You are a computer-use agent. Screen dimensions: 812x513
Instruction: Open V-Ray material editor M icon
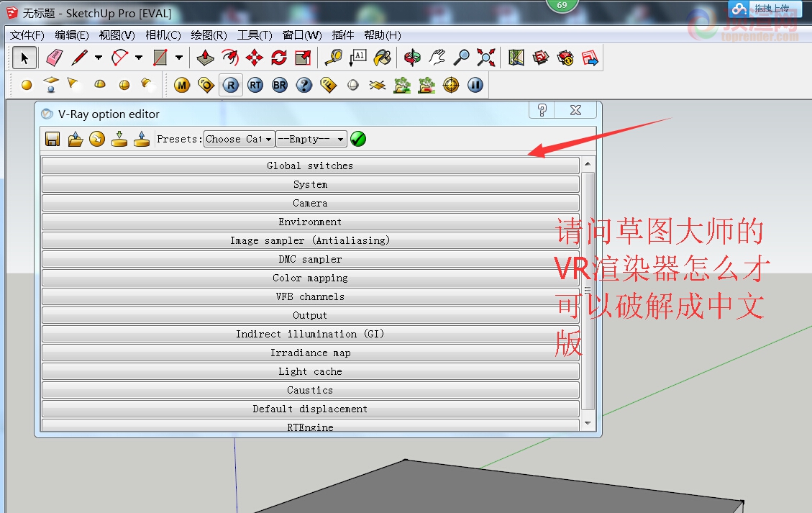point(182,85)
